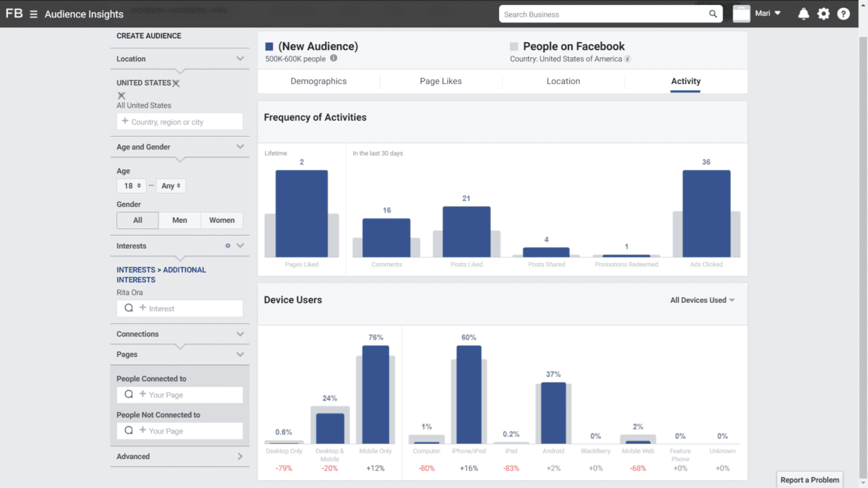Click the Country, region or city field
This screenshot has width=868, height=488.
pyautogui.click(x=179, y=121)
